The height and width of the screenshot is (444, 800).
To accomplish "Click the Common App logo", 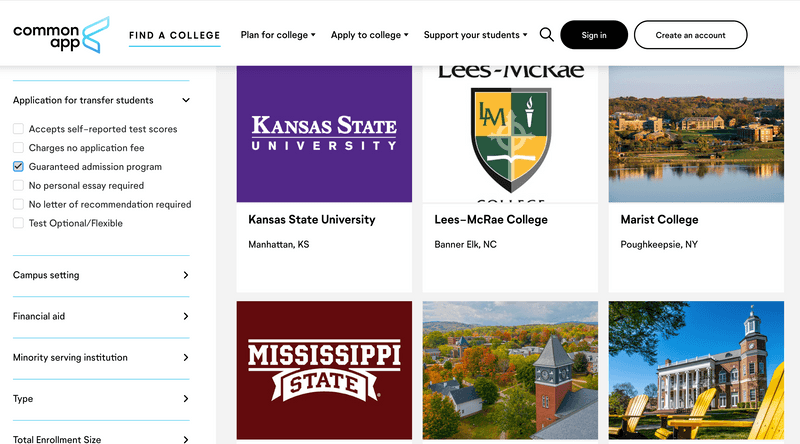I will click(x=61, y=35).
